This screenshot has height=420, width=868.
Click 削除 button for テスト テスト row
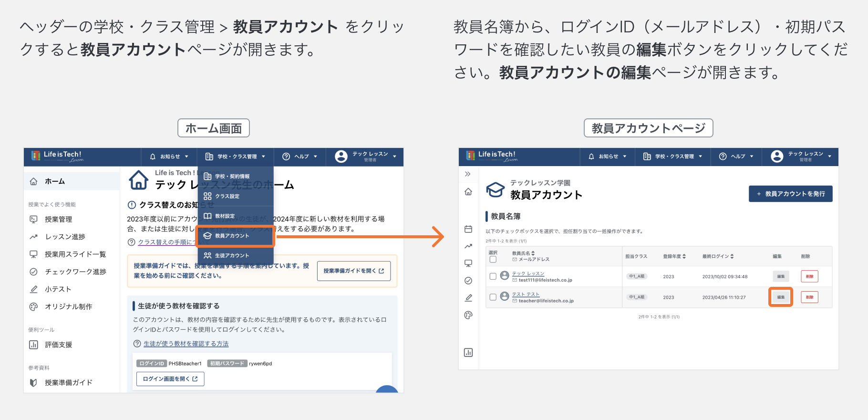pyautogui.click(x=809, y=297)
